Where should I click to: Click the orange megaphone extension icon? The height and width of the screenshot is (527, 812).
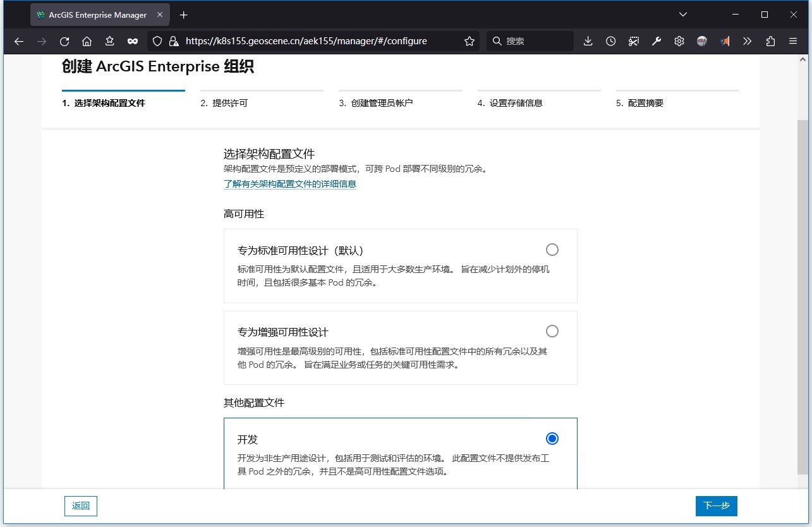pos(725,41)
